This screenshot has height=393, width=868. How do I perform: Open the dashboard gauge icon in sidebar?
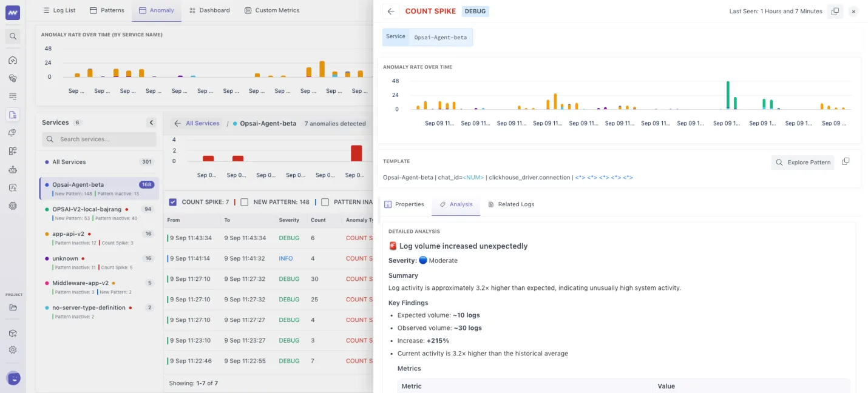[x=13, y=60]
